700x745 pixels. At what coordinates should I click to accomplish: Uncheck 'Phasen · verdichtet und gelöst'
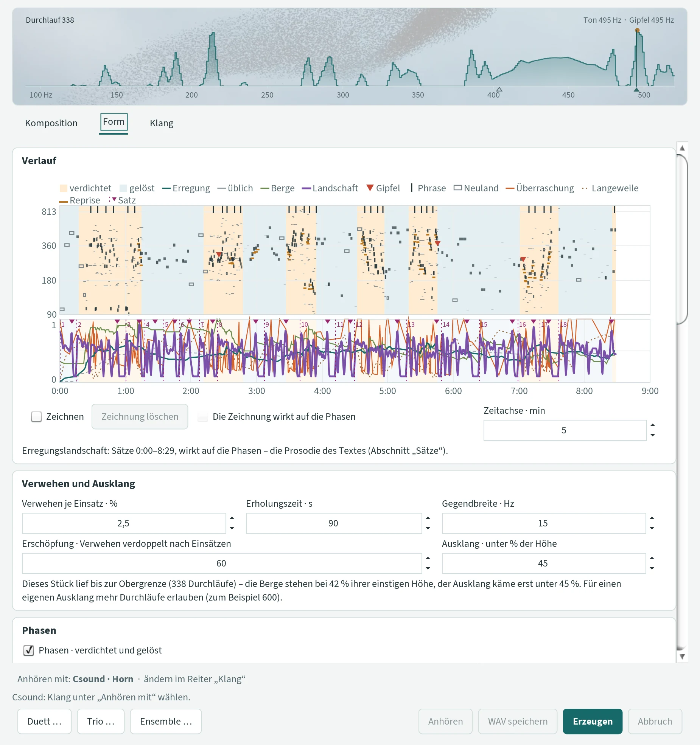coord(29,650)
